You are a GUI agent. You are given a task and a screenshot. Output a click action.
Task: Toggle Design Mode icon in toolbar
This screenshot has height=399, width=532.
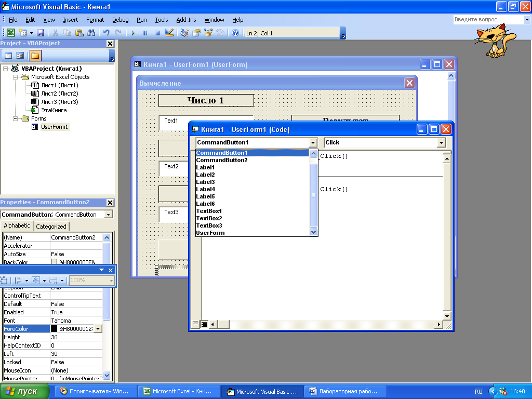coord(169,33)
